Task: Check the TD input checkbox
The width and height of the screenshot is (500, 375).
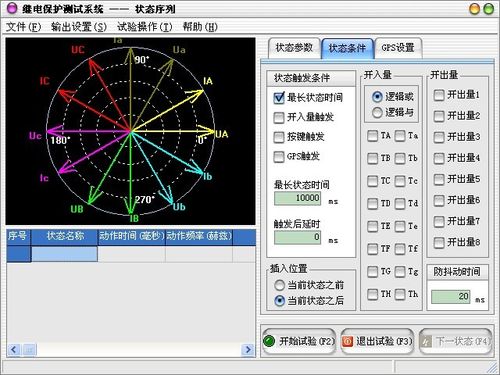Action: pyautogui.click(x=372, y=203)
